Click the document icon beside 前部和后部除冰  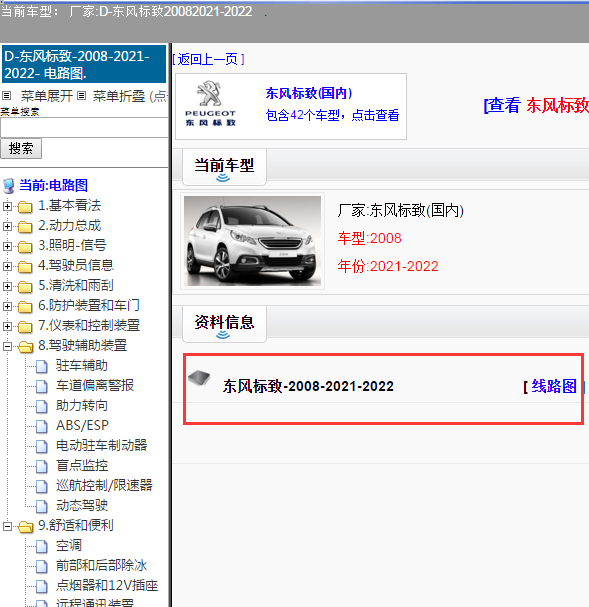42,566
